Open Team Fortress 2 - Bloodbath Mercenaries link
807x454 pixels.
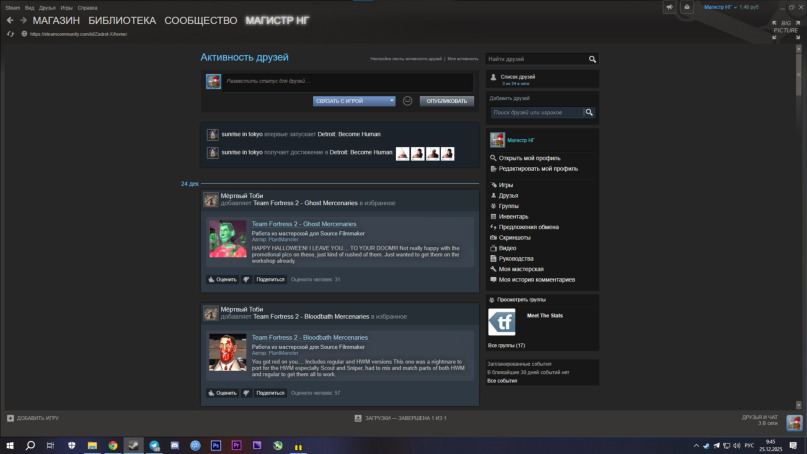click(309, 338)
